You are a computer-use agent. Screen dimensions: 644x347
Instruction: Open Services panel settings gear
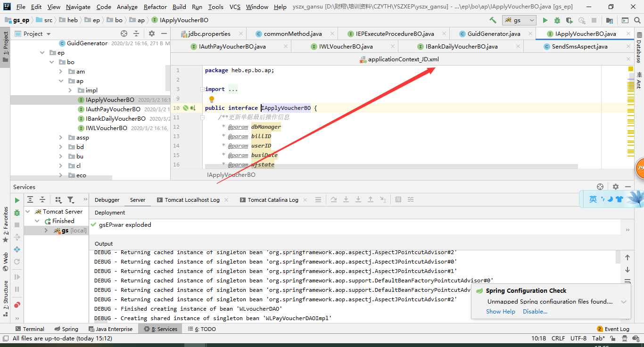pyautogui.click(x=615, y=187)
